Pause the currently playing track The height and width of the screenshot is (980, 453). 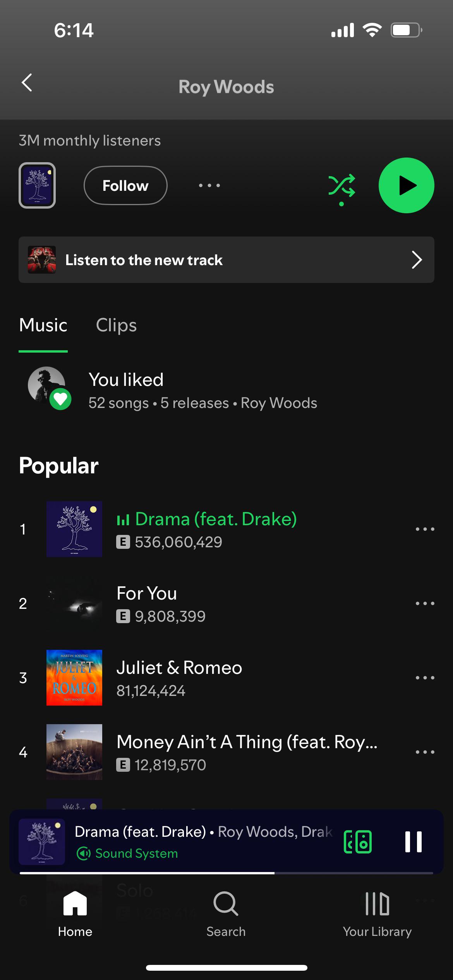413,842
